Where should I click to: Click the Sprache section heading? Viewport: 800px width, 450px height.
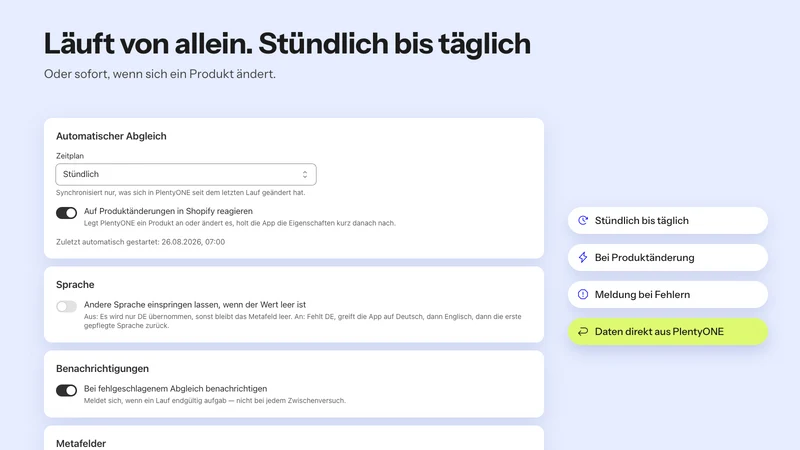75,285
